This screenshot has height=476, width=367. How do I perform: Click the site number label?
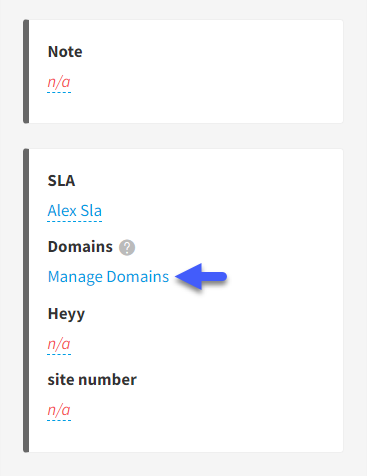point(92,380)
